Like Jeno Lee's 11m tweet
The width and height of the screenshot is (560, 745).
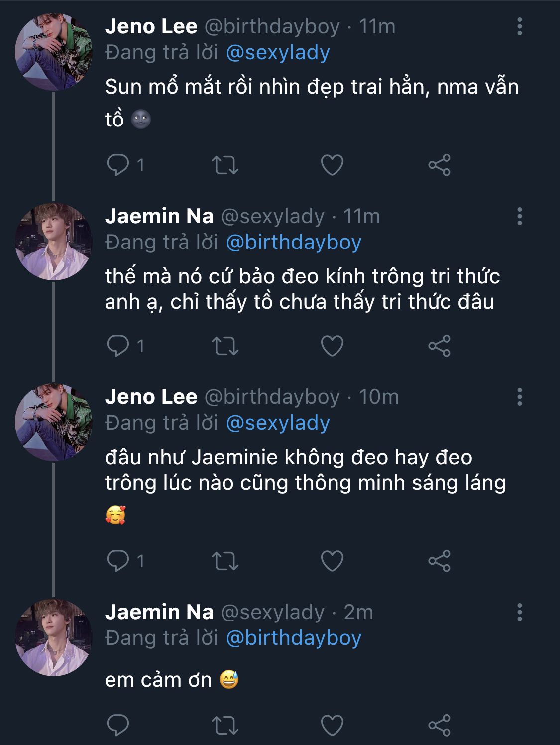coord(332,165)
